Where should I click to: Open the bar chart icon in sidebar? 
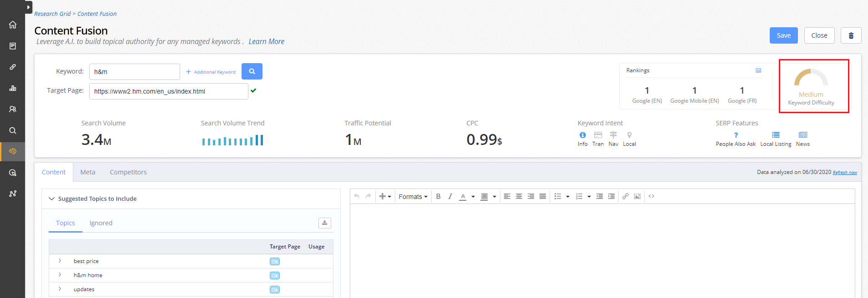click(x=13, y=88)
